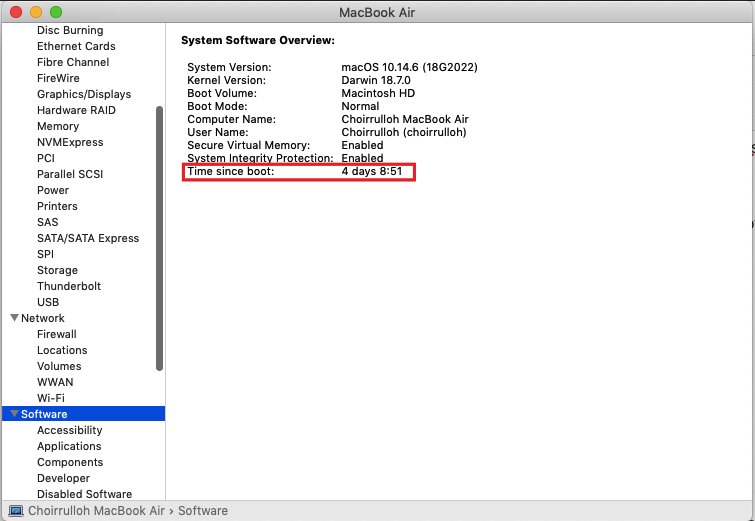Viewport: 755px width, 521px height.
Task: Click the Computer Name label
Action: tap(232, 119)
